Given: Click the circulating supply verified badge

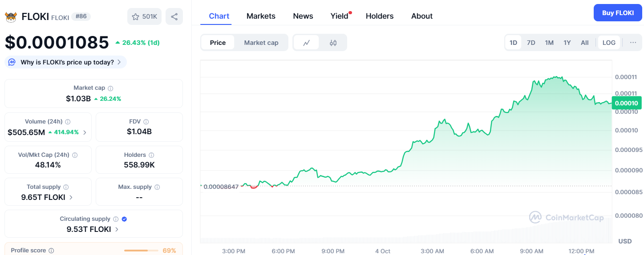Looking at the screenshot, I should pyautogui.click(x=125, y=219).
